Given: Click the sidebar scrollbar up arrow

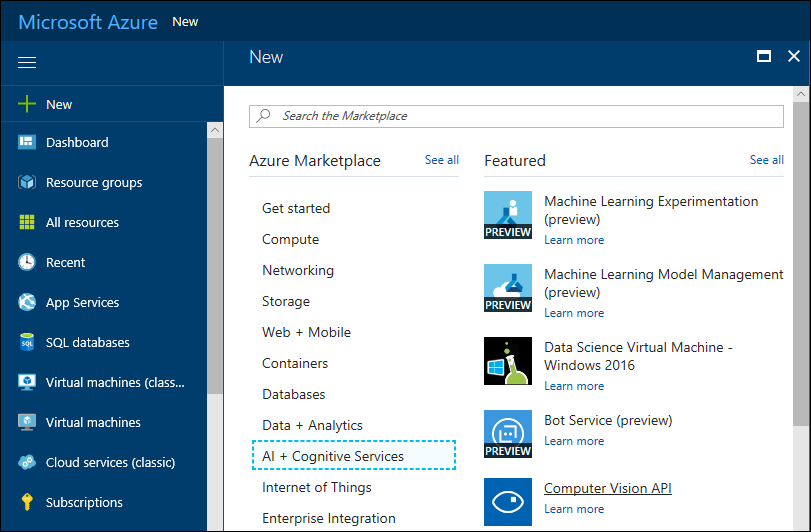Looking at the screenshot, I should 215,130.
